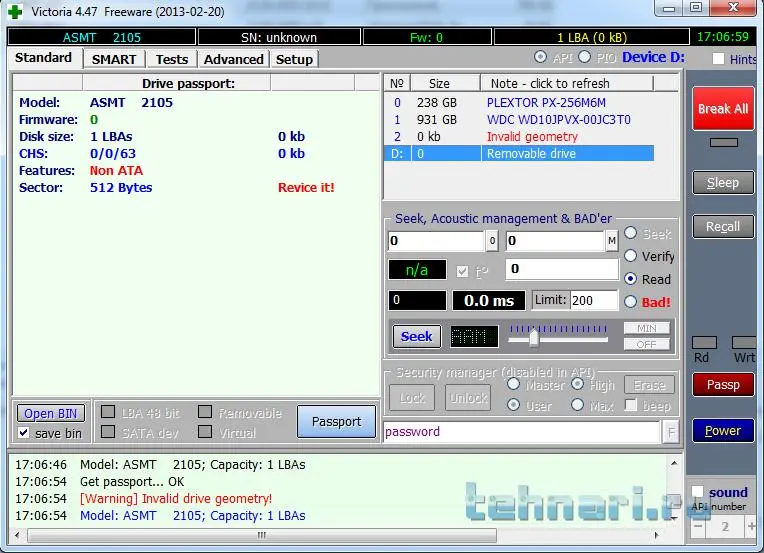Switch to the SMART tab

[114, 59]
